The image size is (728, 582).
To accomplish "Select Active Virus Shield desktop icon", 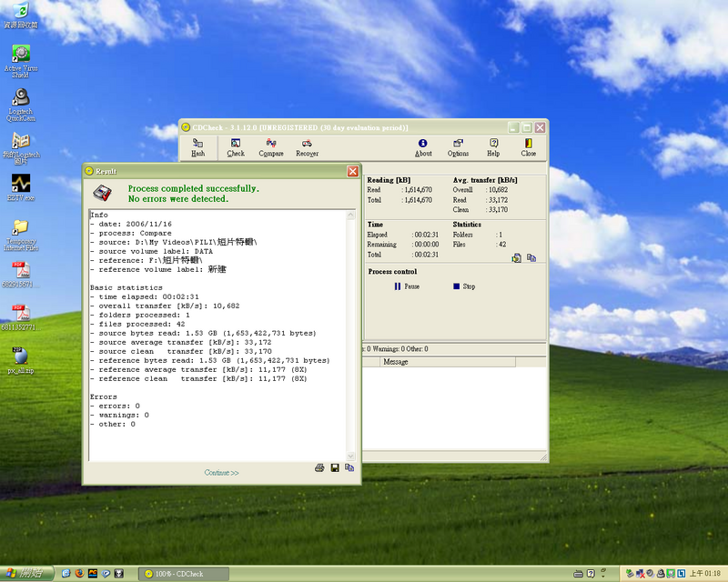I will 21,61.
